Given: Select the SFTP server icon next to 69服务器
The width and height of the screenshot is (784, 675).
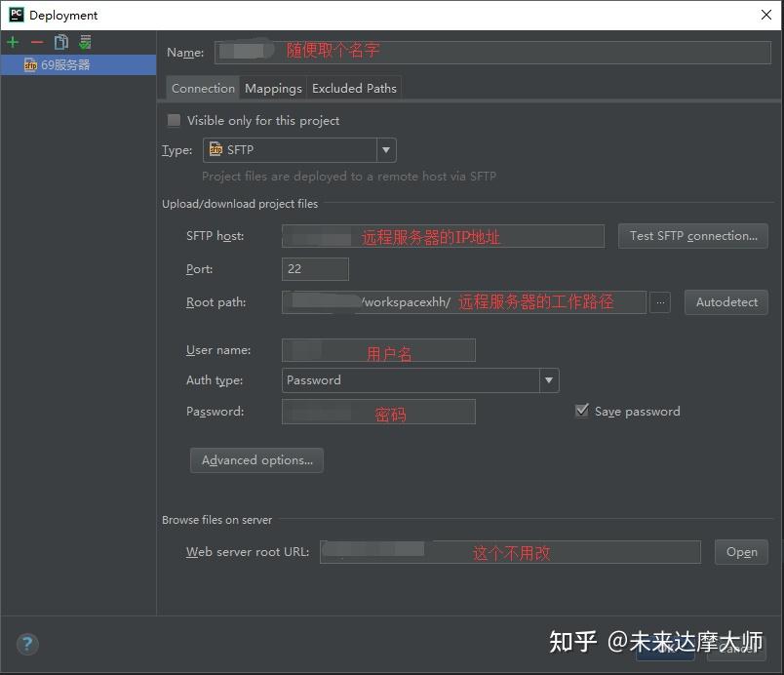Looking at the screenshot, I should coord(28,65).
